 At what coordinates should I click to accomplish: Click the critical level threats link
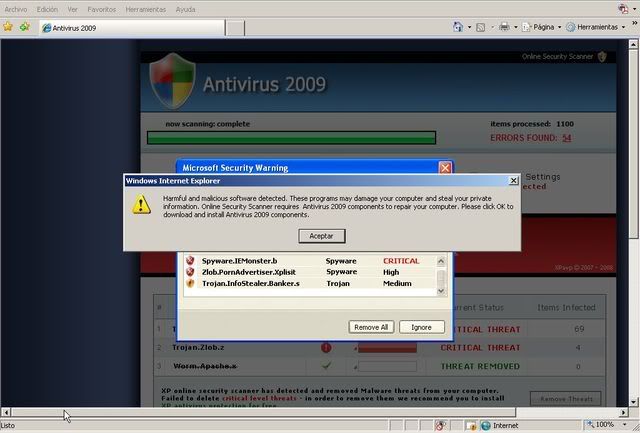click(259, 398)
